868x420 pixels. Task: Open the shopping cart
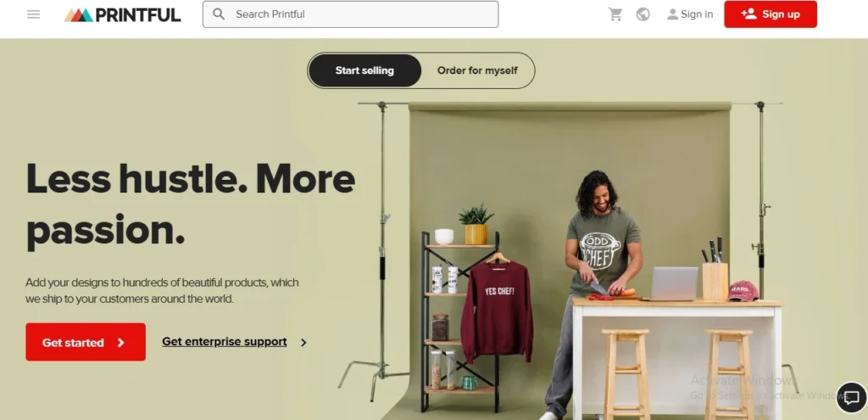point(615,14)
